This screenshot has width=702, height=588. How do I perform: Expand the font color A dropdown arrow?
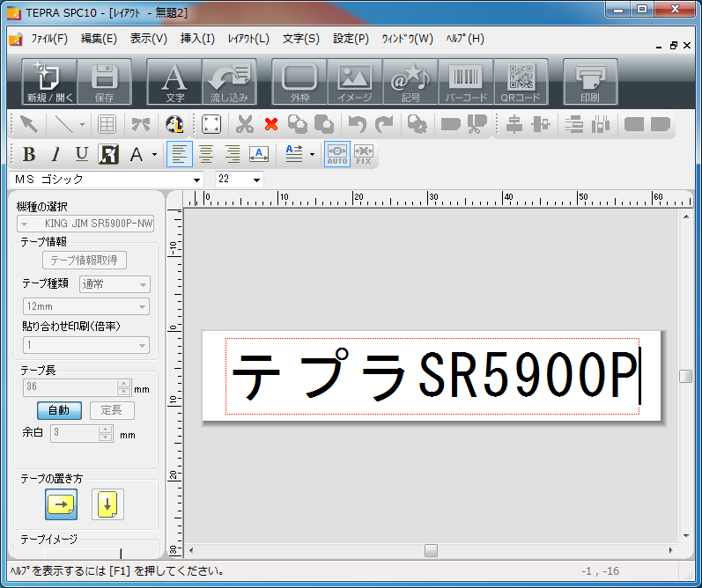[154, 154]
